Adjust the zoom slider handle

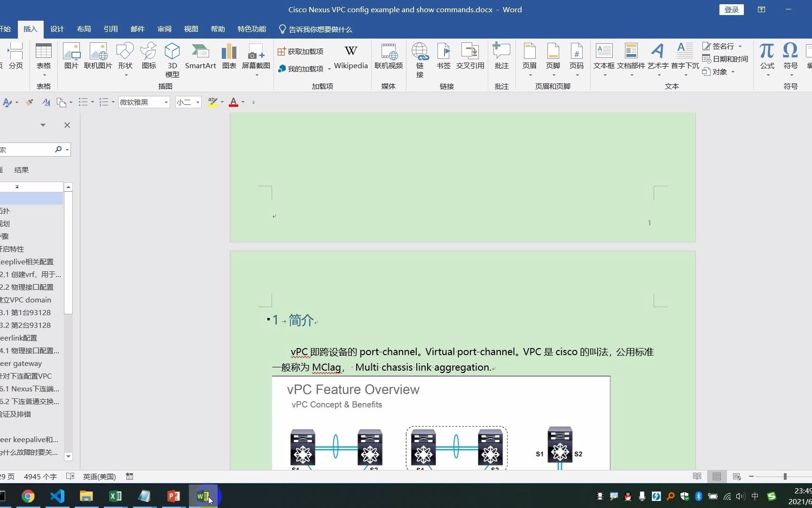pos(785,476)
